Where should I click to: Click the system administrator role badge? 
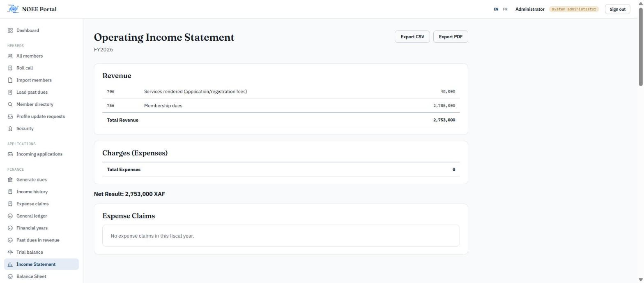click(574, 9)
